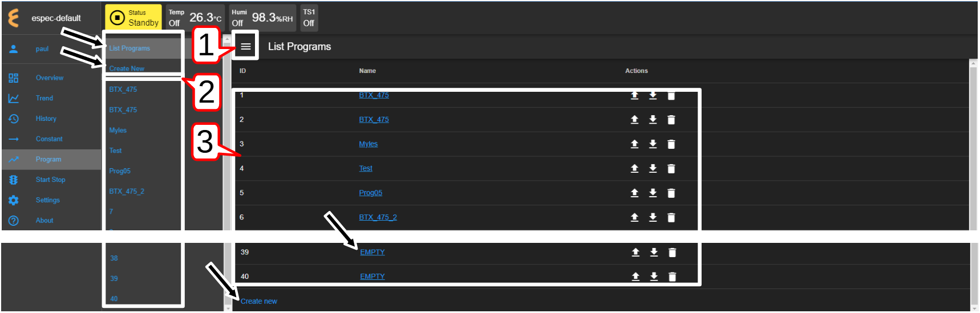The height and width of the screenshot is (313, 980).
Task: Download icon for row ID 1
Action: [653, 96]
